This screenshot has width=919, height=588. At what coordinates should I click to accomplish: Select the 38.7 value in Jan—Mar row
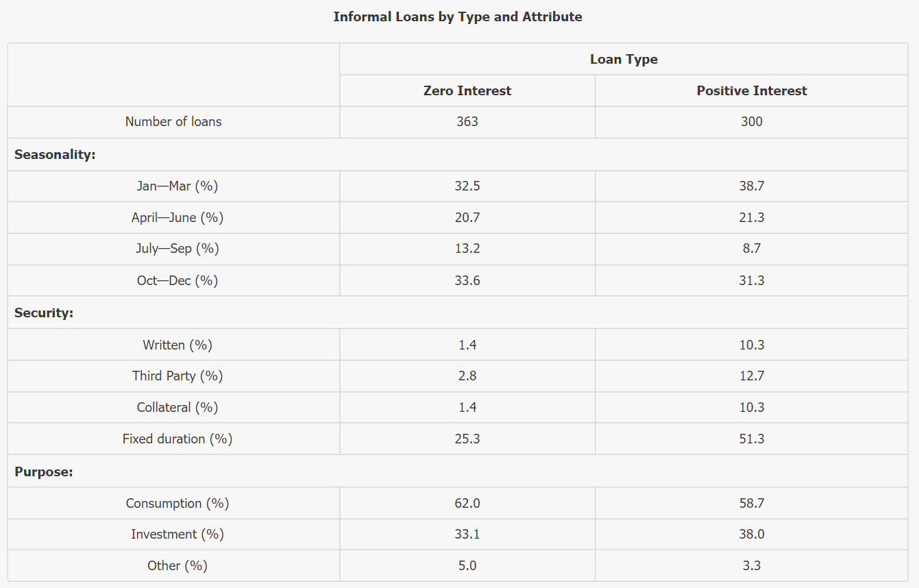click(x=752, y=186)
